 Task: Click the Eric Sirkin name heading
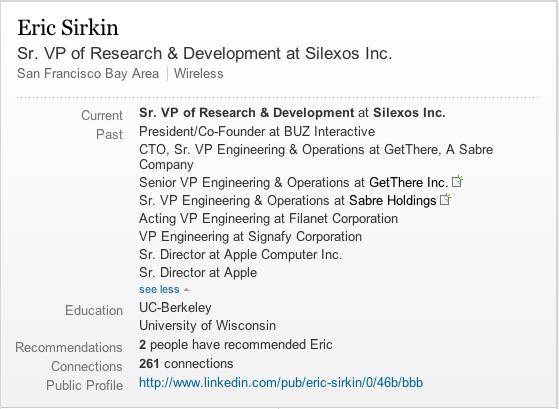(x=68, y=27)
